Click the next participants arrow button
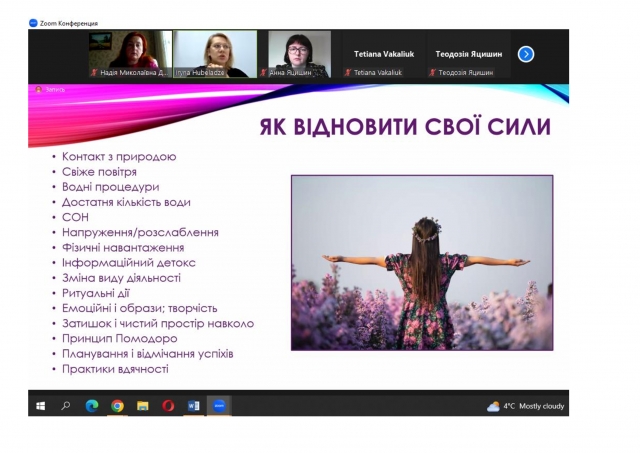 click(526, 54)
